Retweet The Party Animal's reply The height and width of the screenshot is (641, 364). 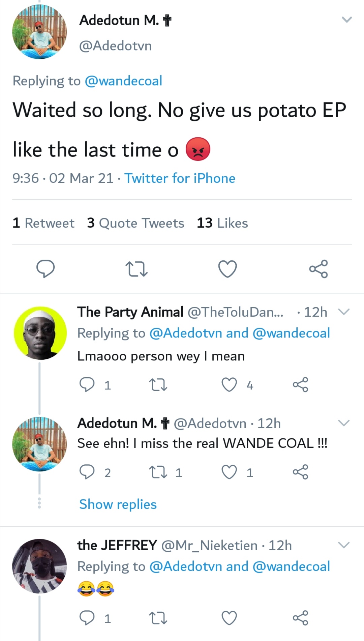(x=158, y=385)
